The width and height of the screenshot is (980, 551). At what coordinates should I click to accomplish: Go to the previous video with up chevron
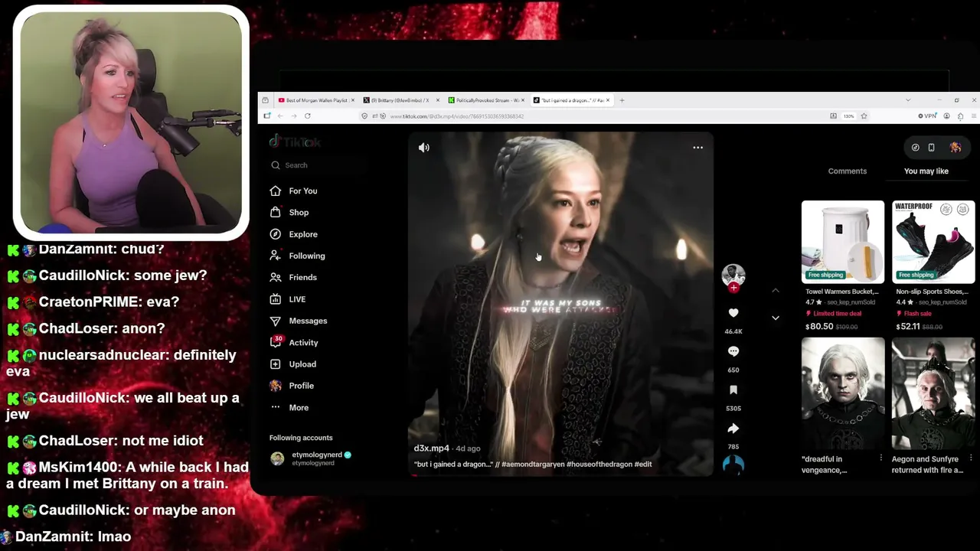click(775, 291)
